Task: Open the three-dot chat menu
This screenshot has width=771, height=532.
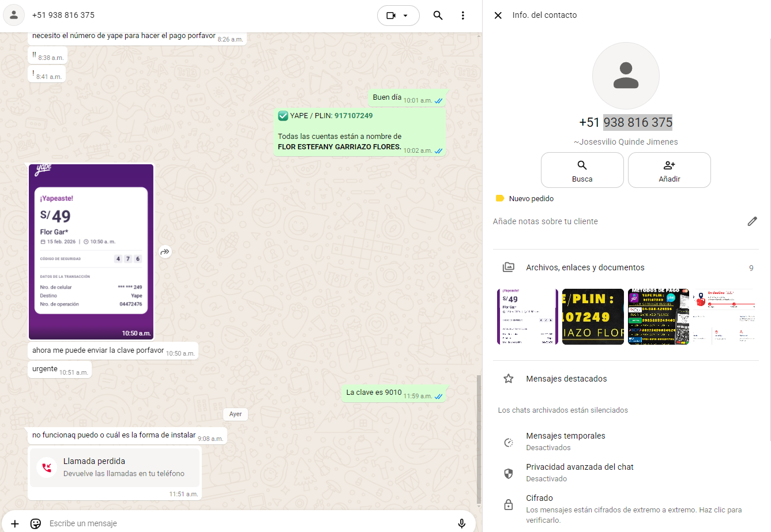Action: pyautogui.click(x=462, y=16)
